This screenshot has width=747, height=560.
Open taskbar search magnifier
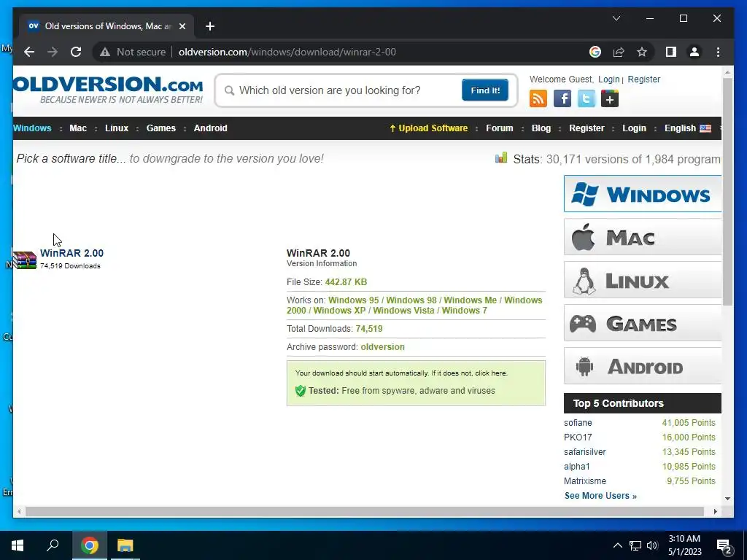pyautogui.click(x=53, y=545)
